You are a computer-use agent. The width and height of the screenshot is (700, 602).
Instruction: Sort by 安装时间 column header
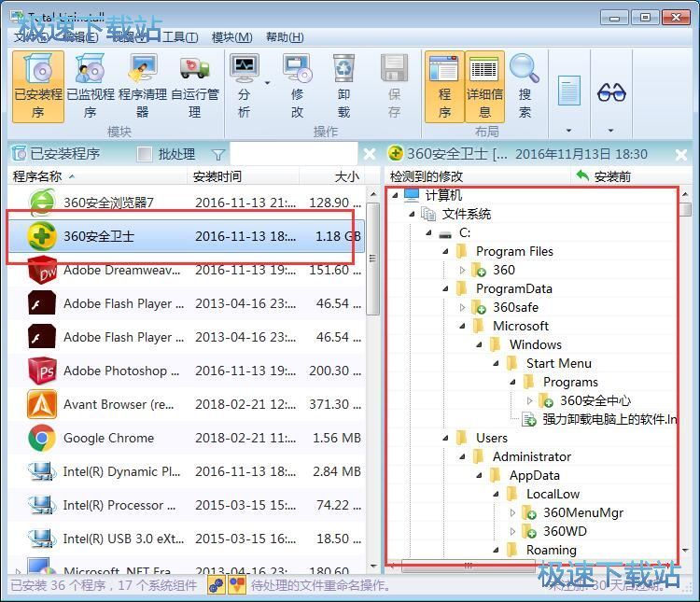(217, 176)
